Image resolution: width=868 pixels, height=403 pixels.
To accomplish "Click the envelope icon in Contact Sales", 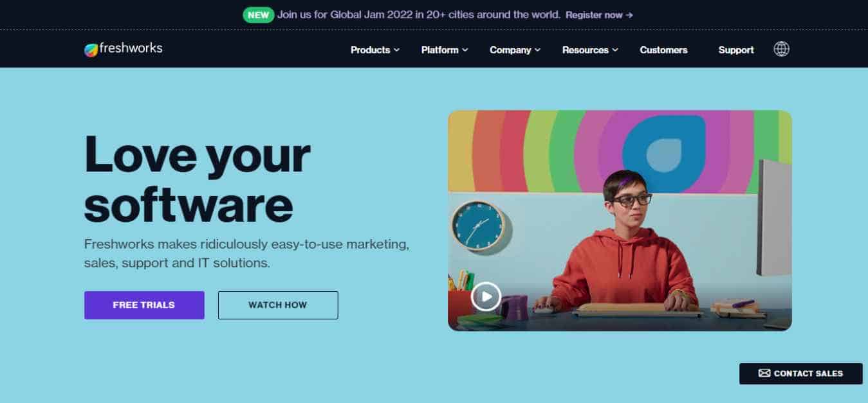I will [x=764, y=373].
